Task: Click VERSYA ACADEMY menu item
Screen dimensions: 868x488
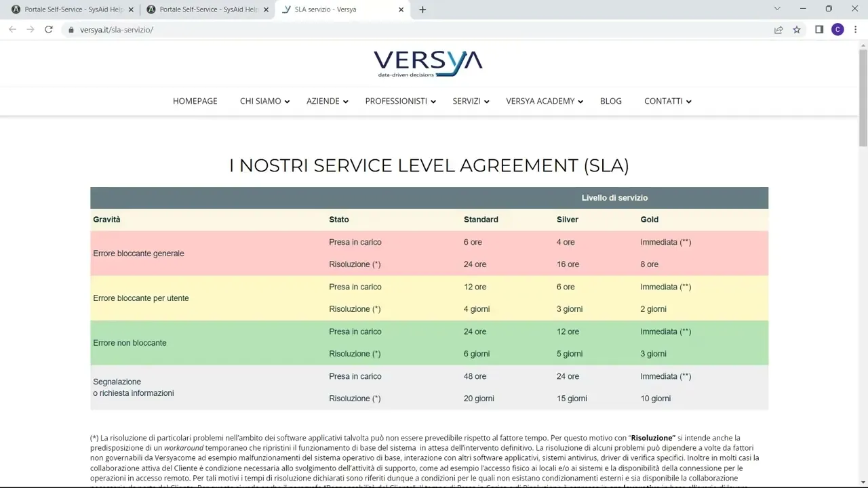Action: [x=540, y=101]
